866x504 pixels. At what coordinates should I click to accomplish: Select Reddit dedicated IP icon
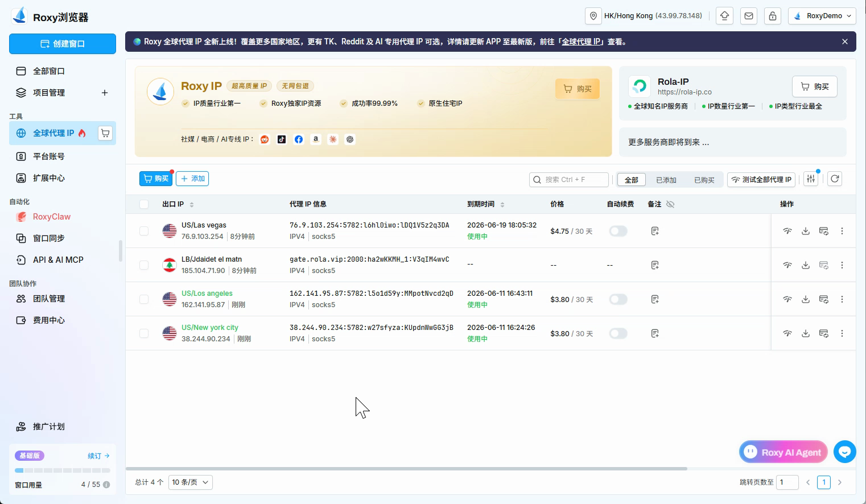click(x=265, y=139)
